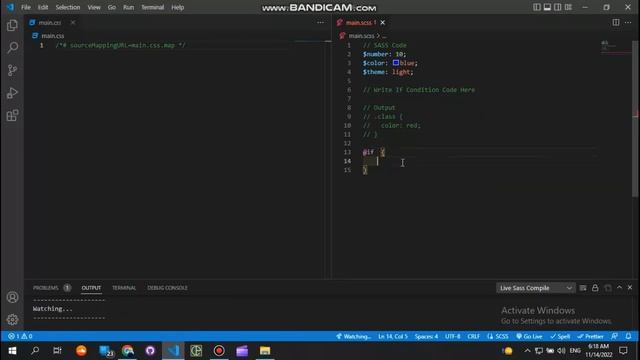Open more actions for main.scss editor
640x360 pixels.
[x=628, y=22]
